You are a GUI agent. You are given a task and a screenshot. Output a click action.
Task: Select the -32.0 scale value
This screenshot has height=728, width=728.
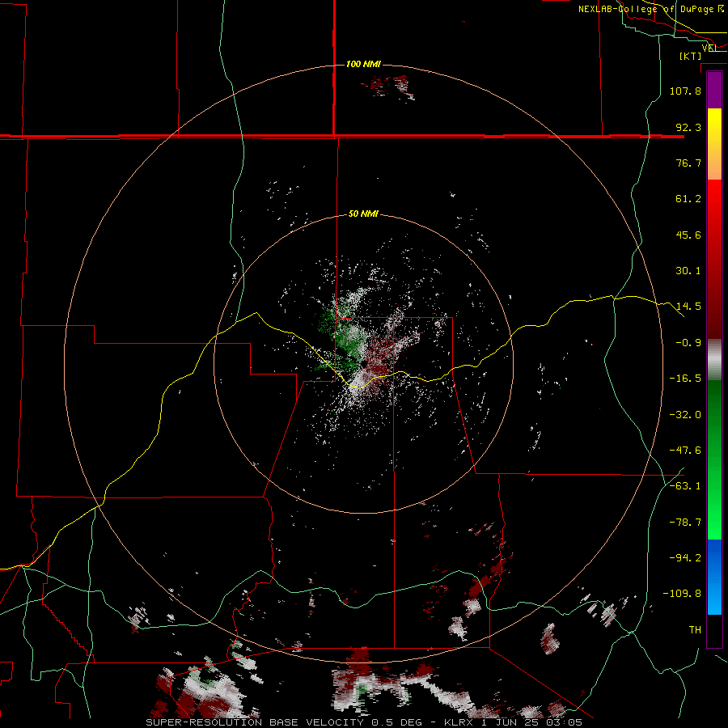click(x=685, y=415)
